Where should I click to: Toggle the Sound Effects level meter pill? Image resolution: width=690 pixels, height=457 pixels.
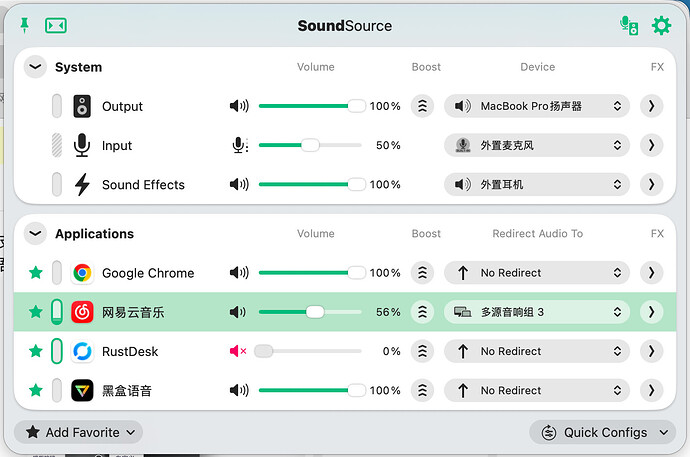coord(57,184)
